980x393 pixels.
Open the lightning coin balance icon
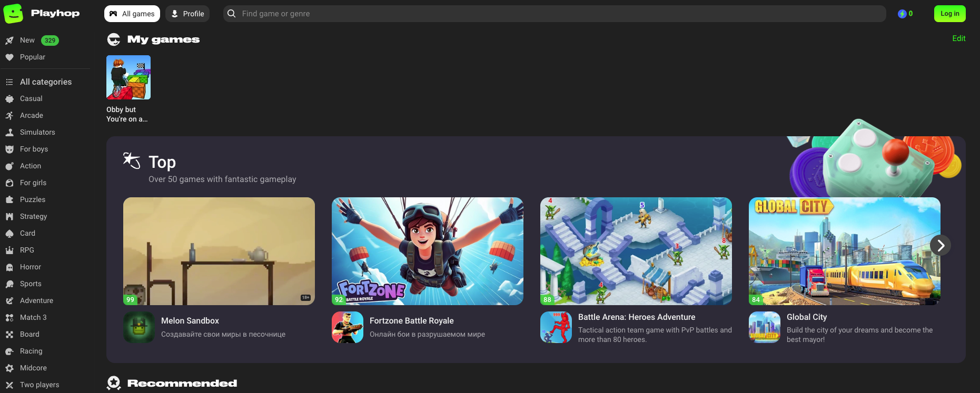(x=902, y=14)
